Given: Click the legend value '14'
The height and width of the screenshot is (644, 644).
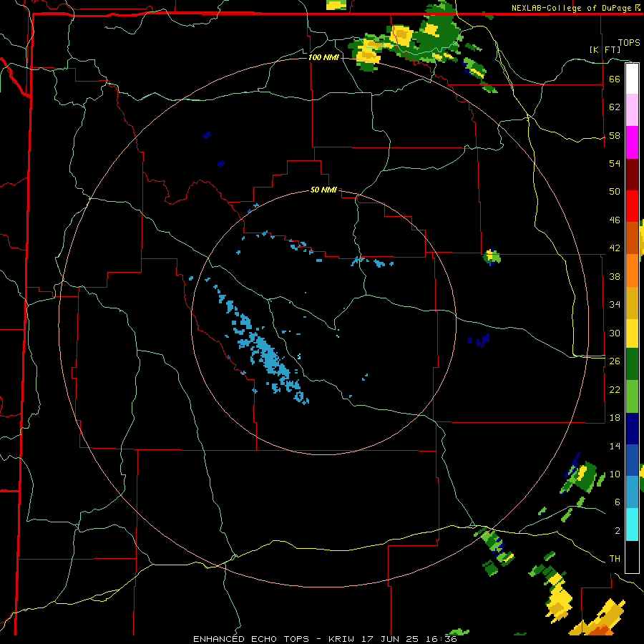Looking at the screenshot, I should [x=615, y=446].
